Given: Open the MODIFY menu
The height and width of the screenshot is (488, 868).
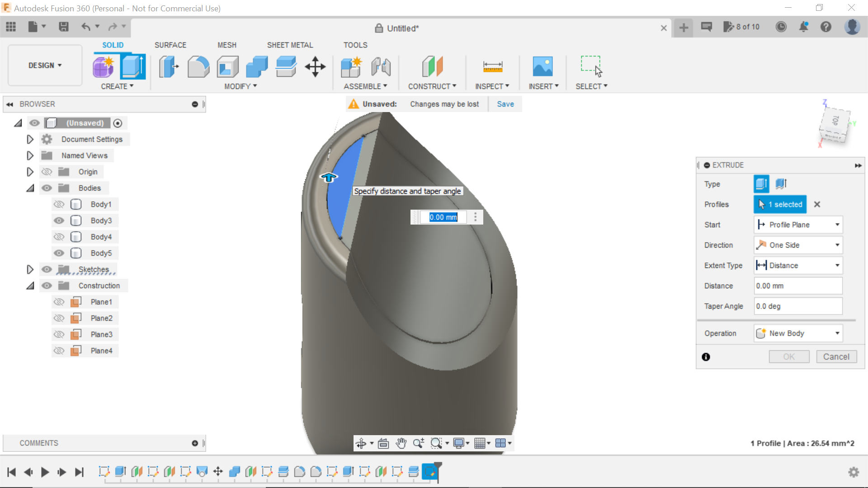Looking at the screenshot, I should 241,86.
